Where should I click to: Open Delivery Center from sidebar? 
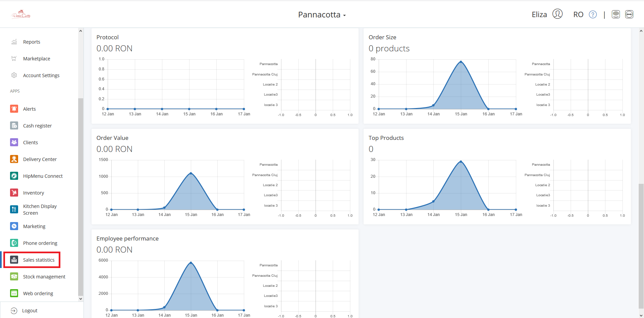40,159
